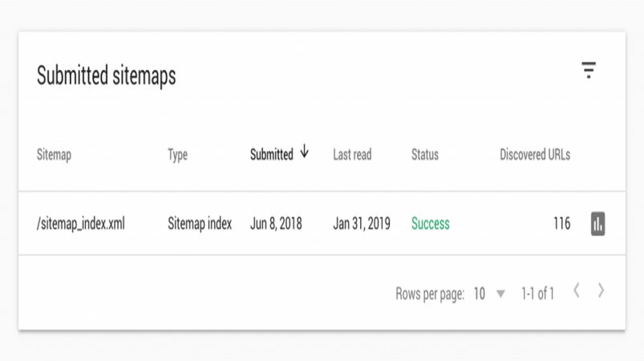Screen dimensions: 644x361
Task: Sort by the Status column header
Action: tap(425, 155)
